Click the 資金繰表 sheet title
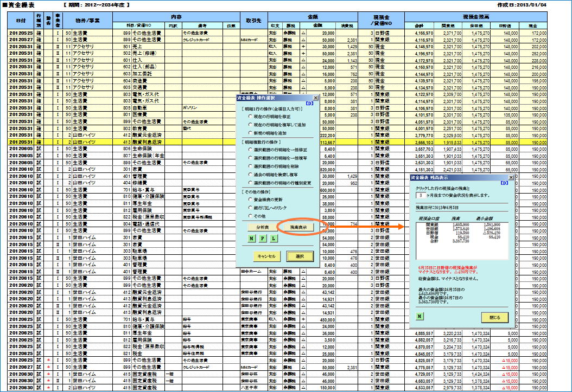The height and width of the screenshot is (392, 572). pyautogui.click(x=18, y=5)
